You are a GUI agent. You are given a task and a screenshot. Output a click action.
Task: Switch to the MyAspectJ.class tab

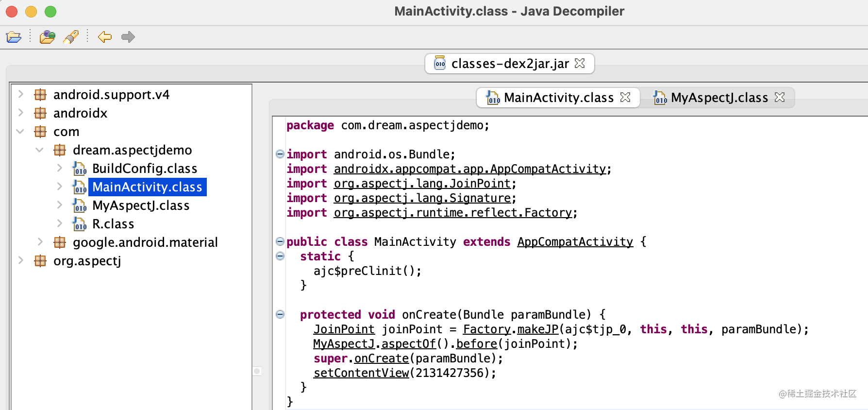(x=719, y=98)
